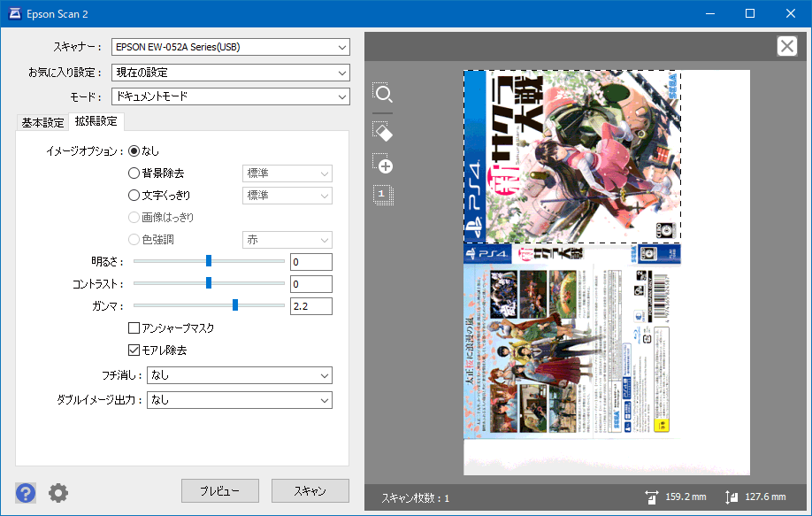This screenshot has width=812, height=516.
Task: Click the delete marquee eraser icon
Action: pos(382,131)
